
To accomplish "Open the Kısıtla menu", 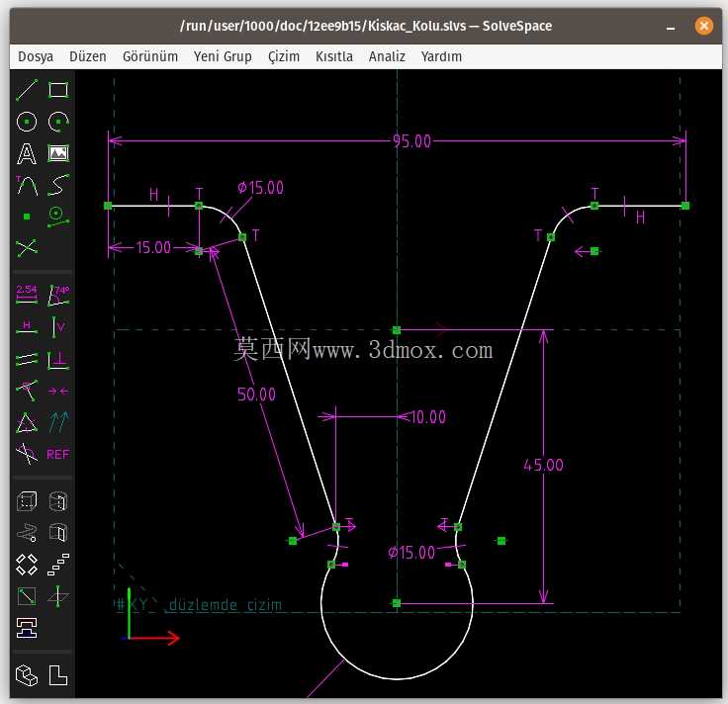I will point(334,56).
